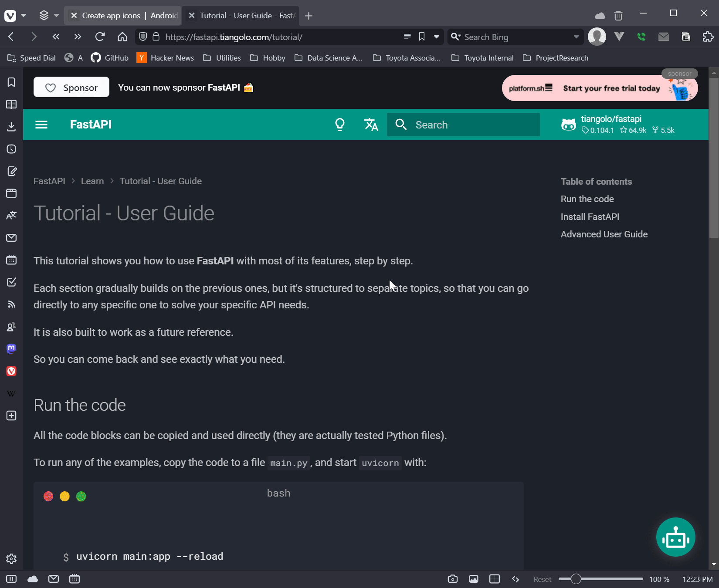Expand the Hobby bookmark folder
This screenshot has height=588, width=719.
[x=268, y=58]
